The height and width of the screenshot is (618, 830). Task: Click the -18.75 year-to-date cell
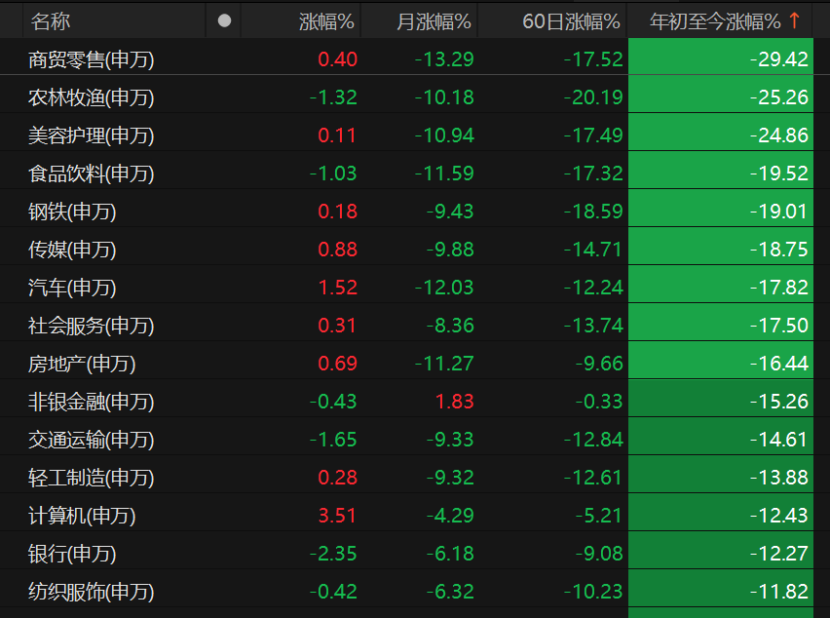[720, 248]
